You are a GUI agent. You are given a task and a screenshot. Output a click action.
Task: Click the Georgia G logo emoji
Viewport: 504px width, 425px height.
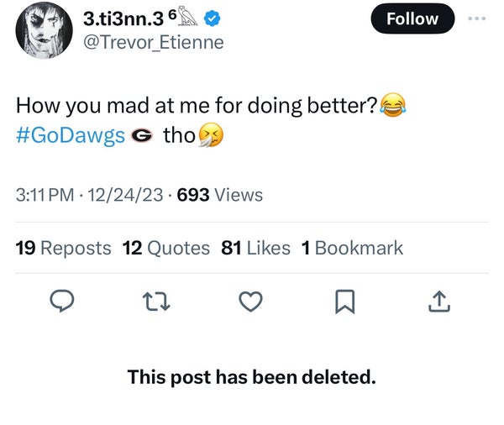point(144,136)
